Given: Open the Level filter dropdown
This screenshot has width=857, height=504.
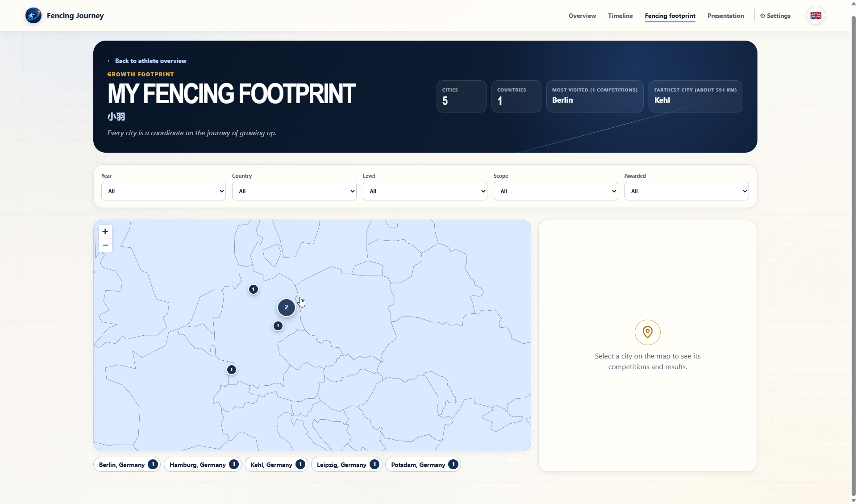Looking at the screenshot, I should point(425,191).
